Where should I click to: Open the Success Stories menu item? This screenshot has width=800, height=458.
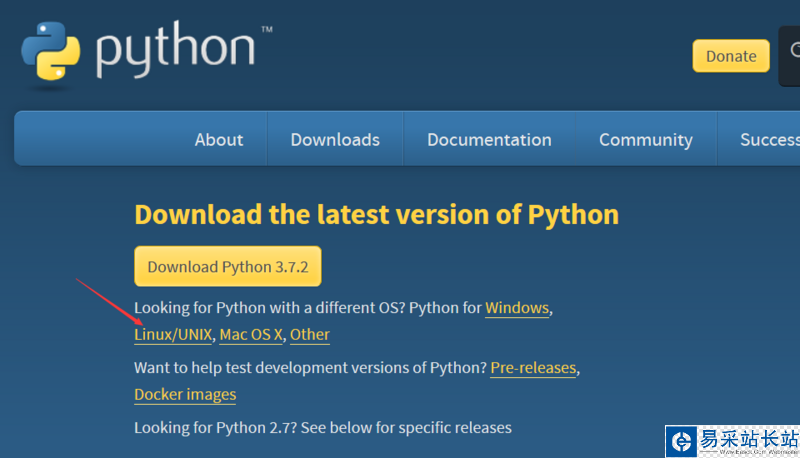point(768,140)
